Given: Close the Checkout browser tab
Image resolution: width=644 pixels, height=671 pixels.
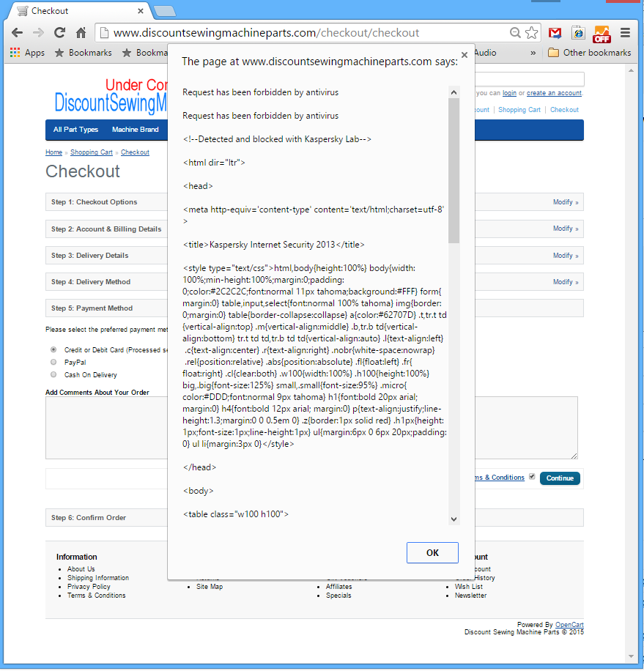Looking at the screenshot, I should [x=141, y=11].
